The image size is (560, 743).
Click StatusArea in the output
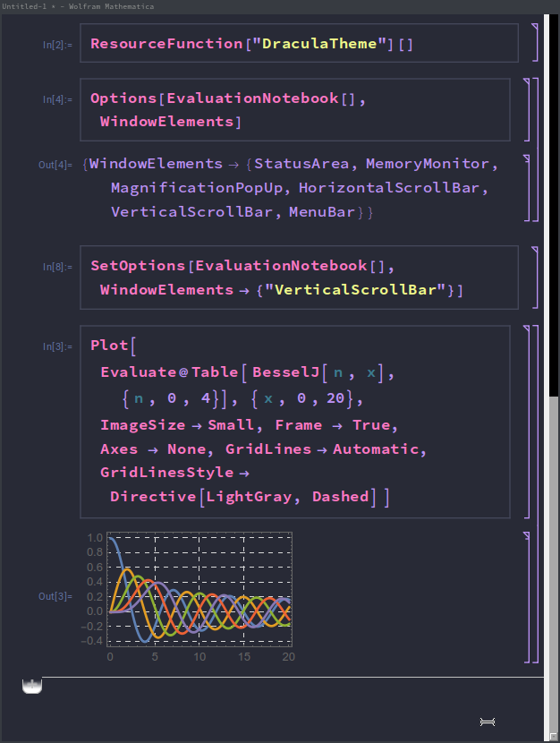(x=301, y=164)
